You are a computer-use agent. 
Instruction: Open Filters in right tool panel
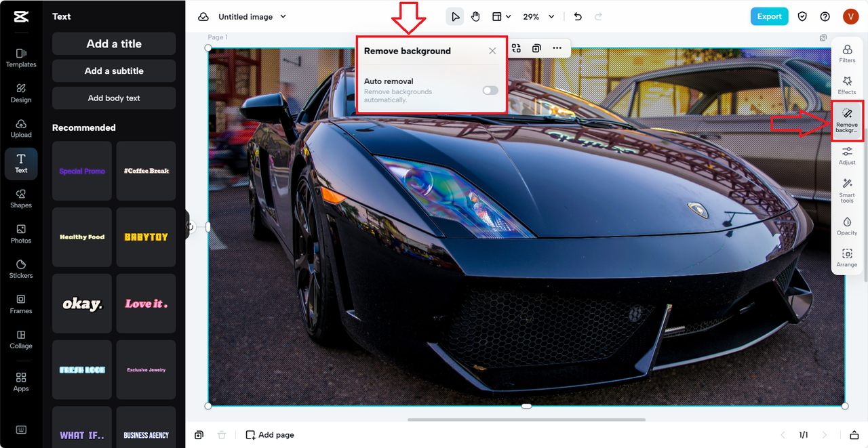pos(847,54)
